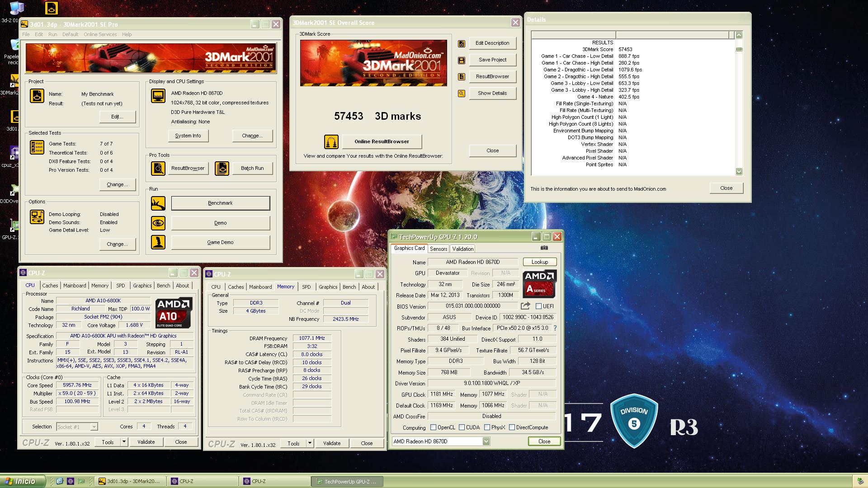
Task: Click the Online ResultBrowser button
Action: pyautogui.click(x=382, y=142)
